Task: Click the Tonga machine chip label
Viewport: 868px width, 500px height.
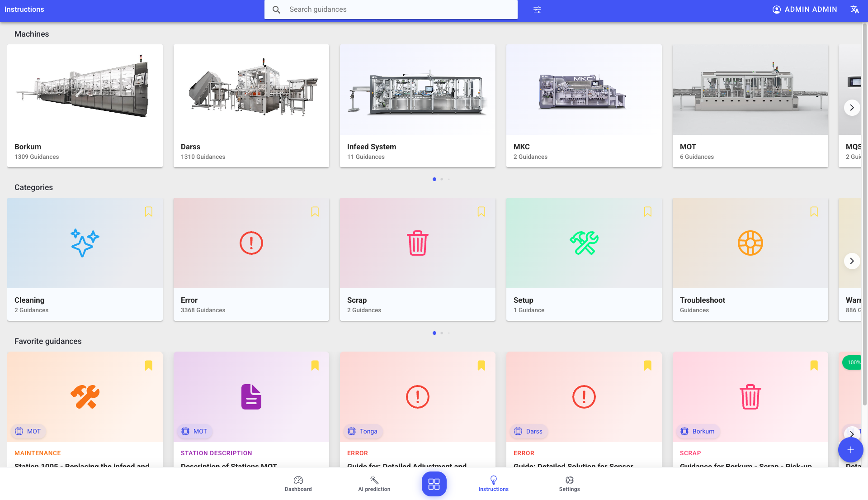Action: pyautogui.click(x=363, y=431)
